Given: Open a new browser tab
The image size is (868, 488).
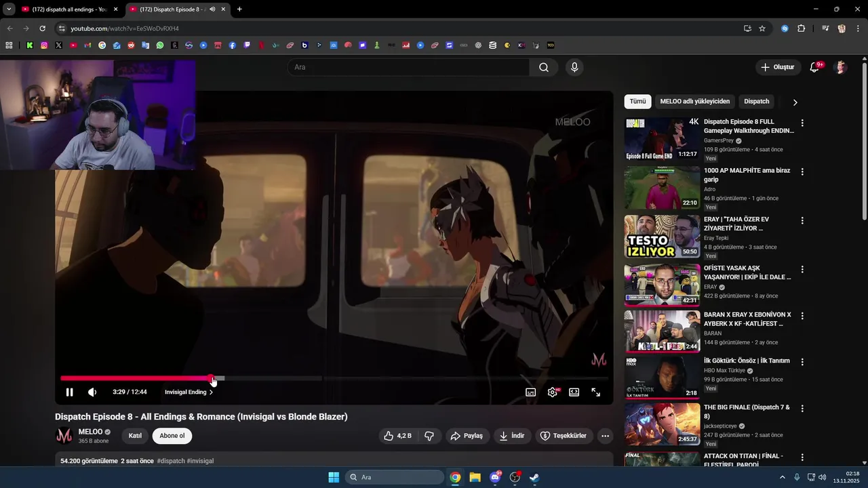Looking at the screenshot, I should coord(239,9).
